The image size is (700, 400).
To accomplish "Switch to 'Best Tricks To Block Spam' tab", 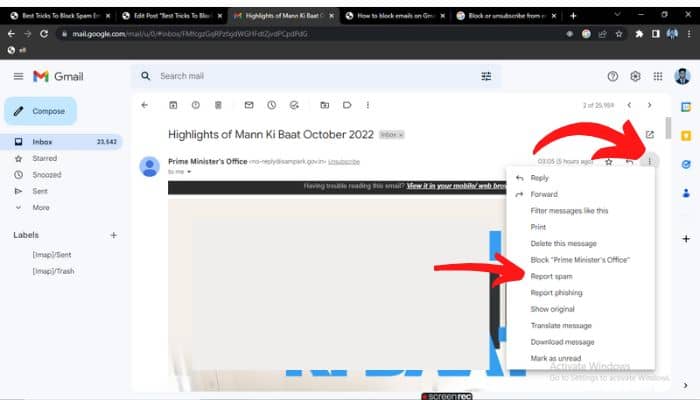I will pyautogui.click(x=60, y=16).
